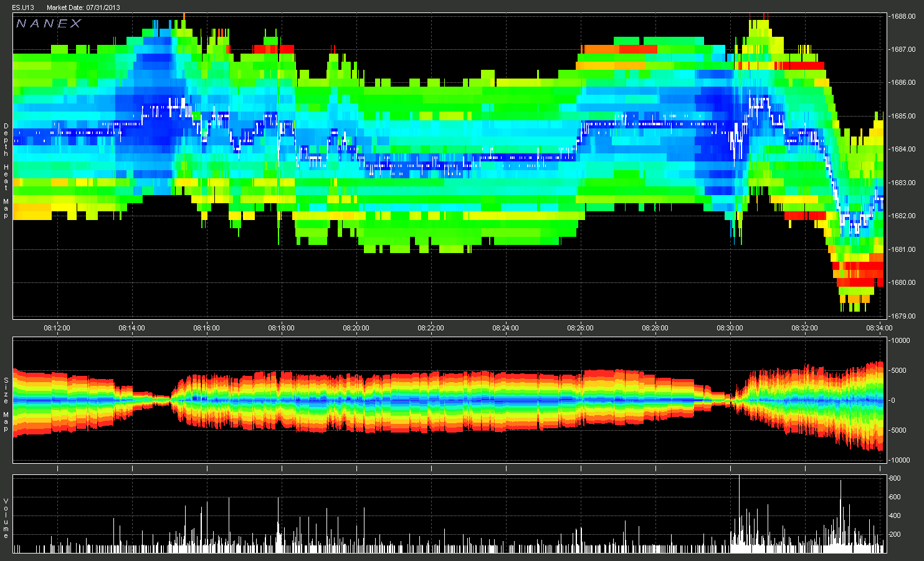This screenshot has width=924, height=561.
Task: Select the 08:14:00 time axis label
Action: click(x=131, y=328)
